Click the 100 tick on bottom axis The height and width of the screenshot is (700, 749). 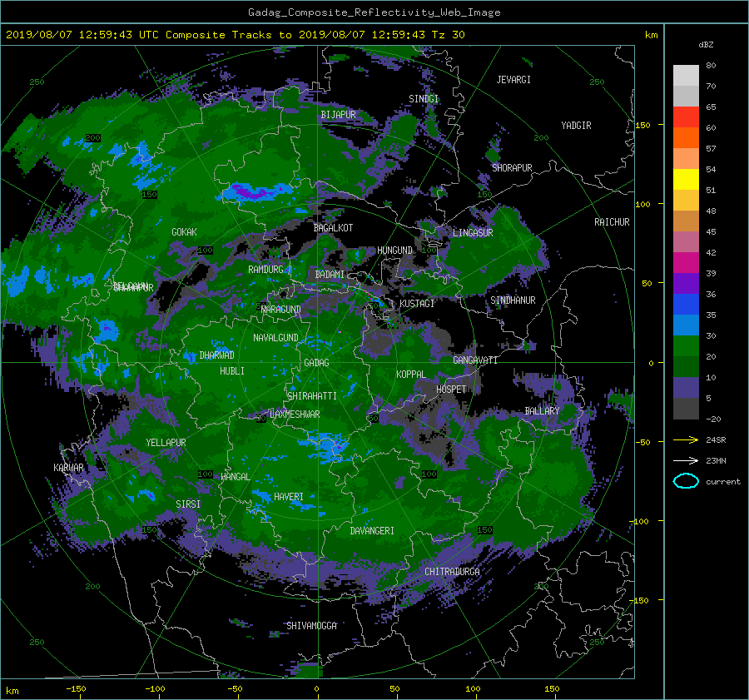tap(473, 689)
